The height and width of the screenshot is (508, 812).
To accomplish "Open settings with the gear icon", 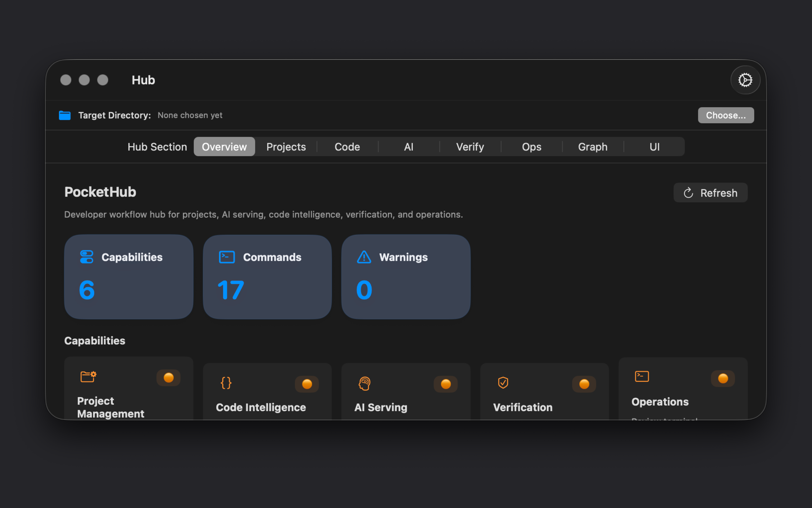I will click(745, 80).
